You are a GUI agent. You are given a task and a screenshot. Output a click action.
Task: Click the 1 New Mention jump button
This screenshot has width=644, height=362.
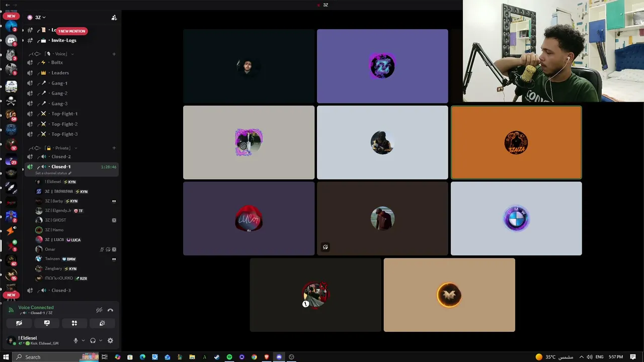click(71, 31)
